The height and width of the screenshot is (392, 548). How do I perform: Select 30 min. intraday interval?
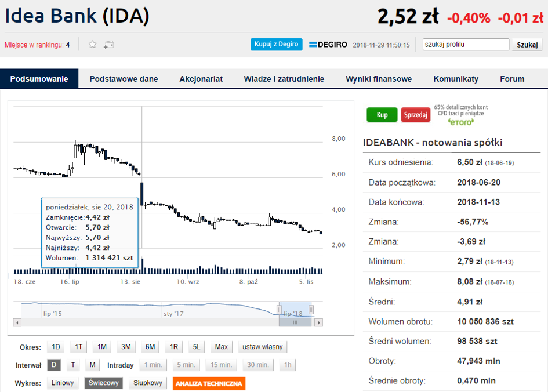pyautogui.click(x=258, y=365)
